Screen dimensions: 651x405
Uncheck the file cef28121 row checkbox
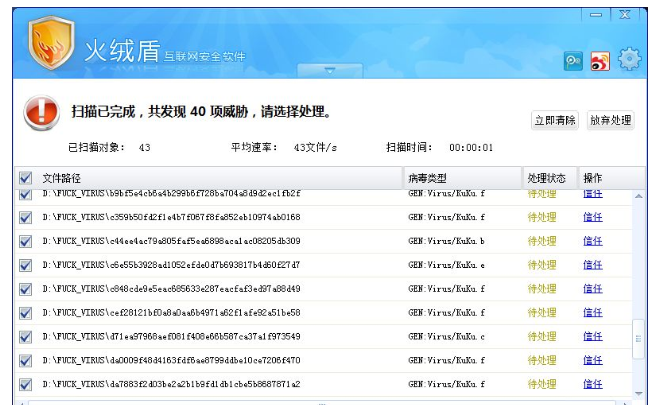25,313
